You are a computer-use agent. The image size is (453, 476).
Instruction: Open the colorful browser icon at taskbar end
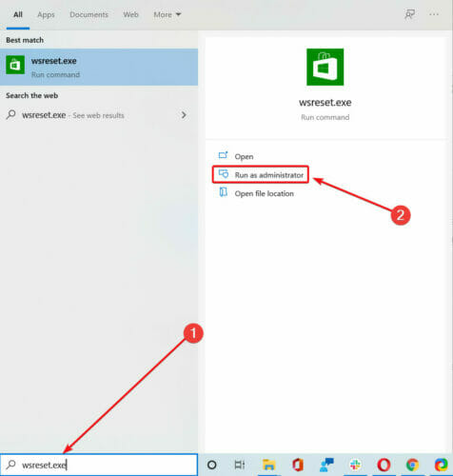pyautogui.click(x=442, y=465)
